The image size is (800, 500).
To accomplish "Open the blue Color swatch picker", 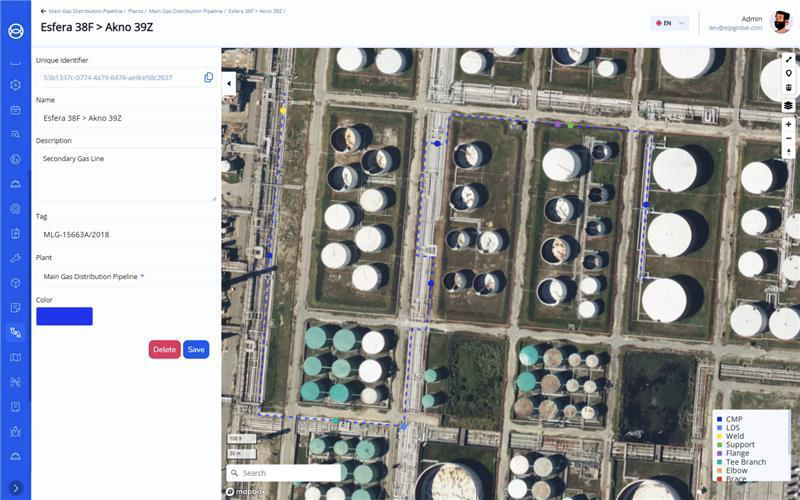I will pyautogui.click(x=64, y=316).
